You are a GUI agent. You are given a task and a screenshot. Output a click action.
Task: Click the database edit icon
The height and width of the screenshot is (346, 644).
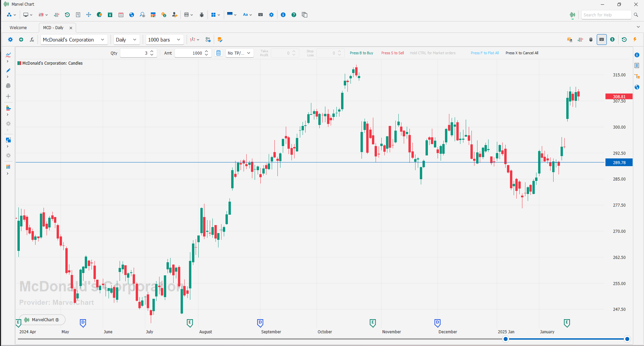click(220, 40)
